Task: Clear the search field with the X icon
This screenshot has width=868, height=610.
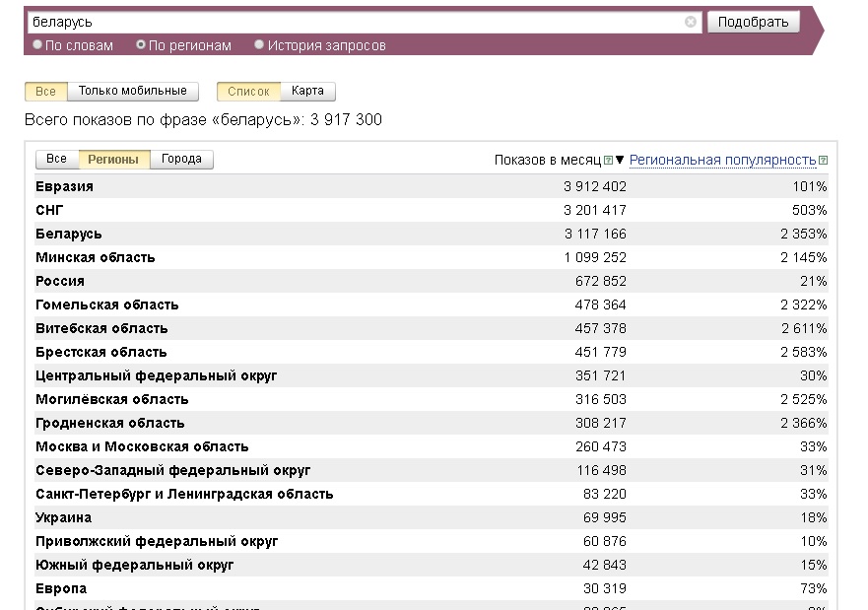Action: click(x=691, y=22)
